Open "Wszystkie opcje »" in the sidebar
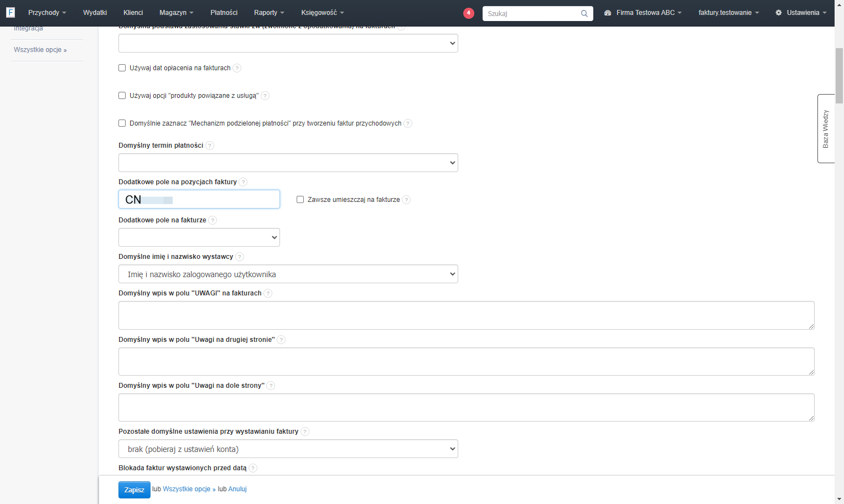 pos(40,50)
